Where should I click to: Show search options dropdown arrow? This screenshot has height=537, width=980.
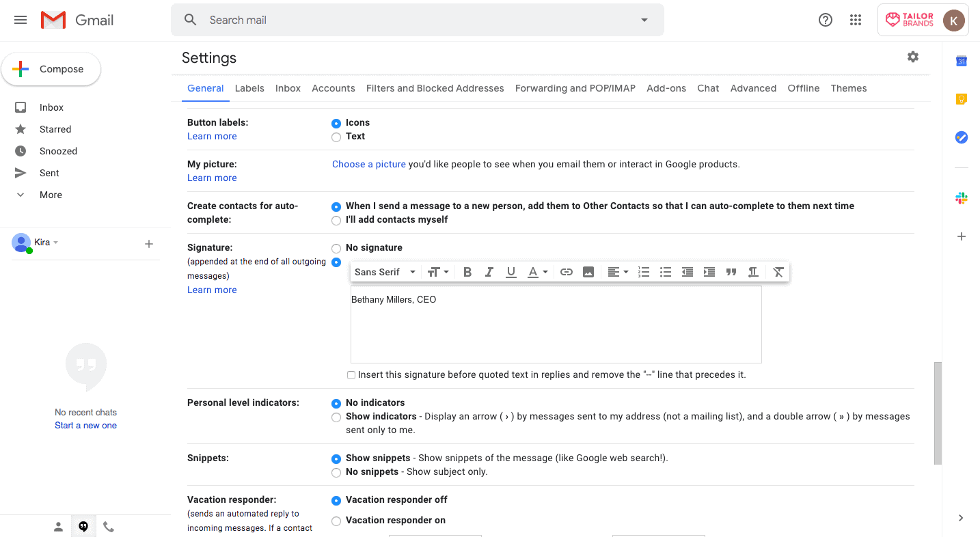coord(644,20)
